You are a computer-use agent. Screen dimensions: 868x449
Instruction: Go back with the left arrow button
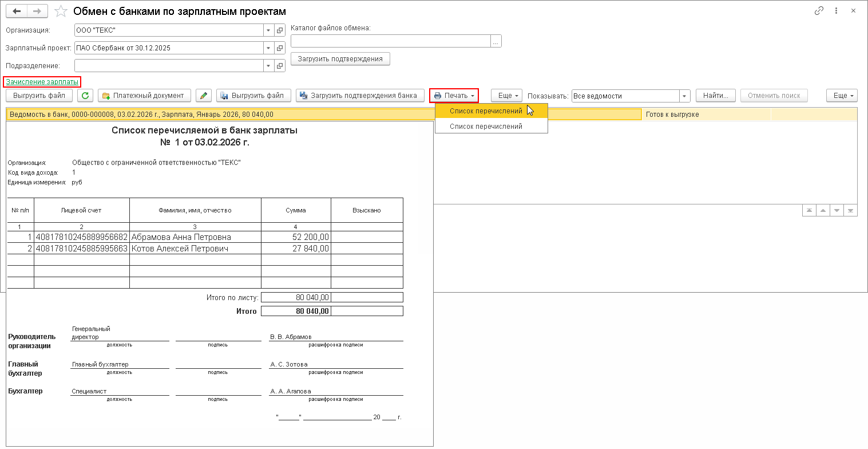[17, 11]
